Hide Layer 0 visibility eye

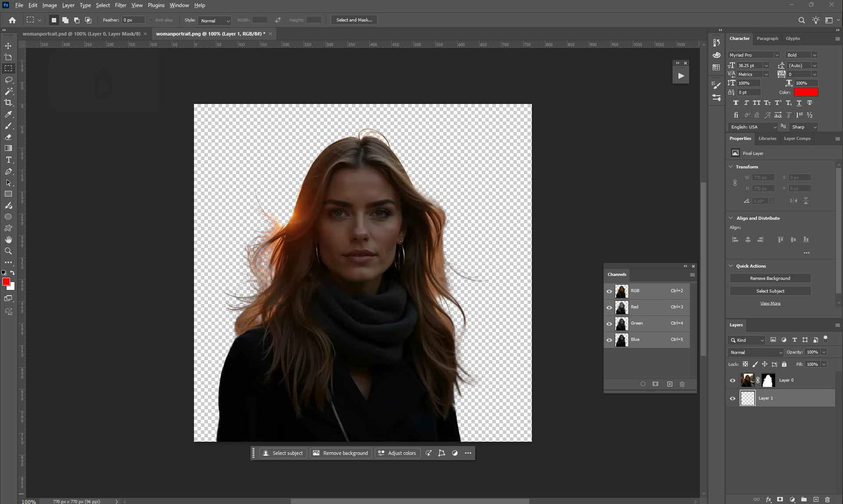click(732, 380)
